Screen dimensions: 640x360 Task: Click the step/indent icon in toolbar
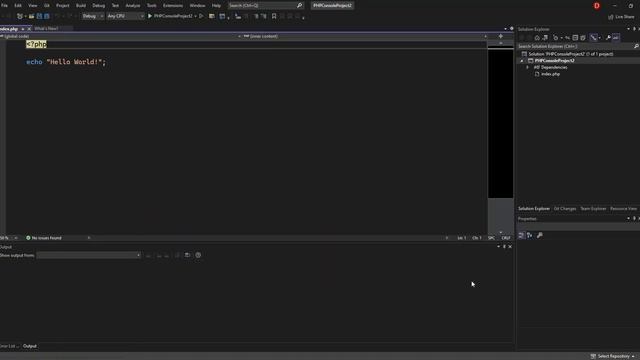238,16
